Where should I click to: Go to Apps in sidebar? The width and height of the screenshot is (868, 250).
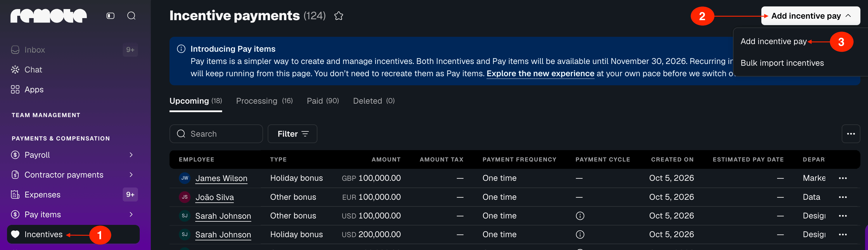[34, 90]
